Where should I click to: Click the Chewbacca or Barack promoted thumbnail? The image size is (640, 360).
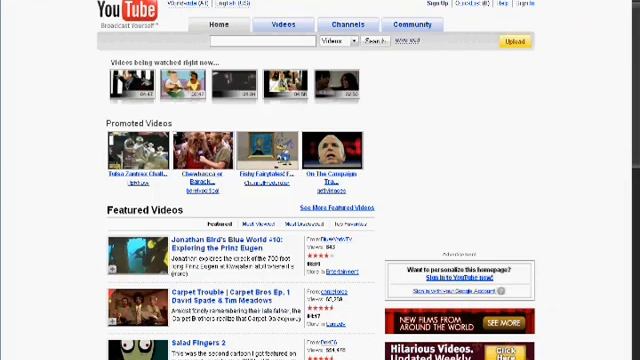(x=203, y=150)
